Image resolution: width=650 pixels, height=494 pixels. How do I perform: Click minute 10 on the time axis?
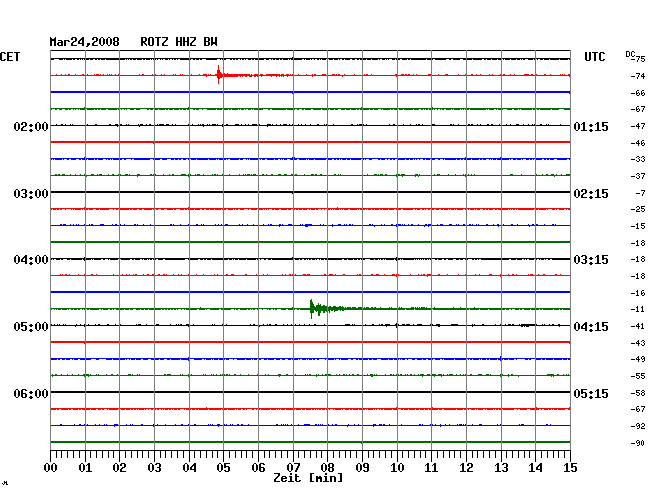click(x=397, y=468)
